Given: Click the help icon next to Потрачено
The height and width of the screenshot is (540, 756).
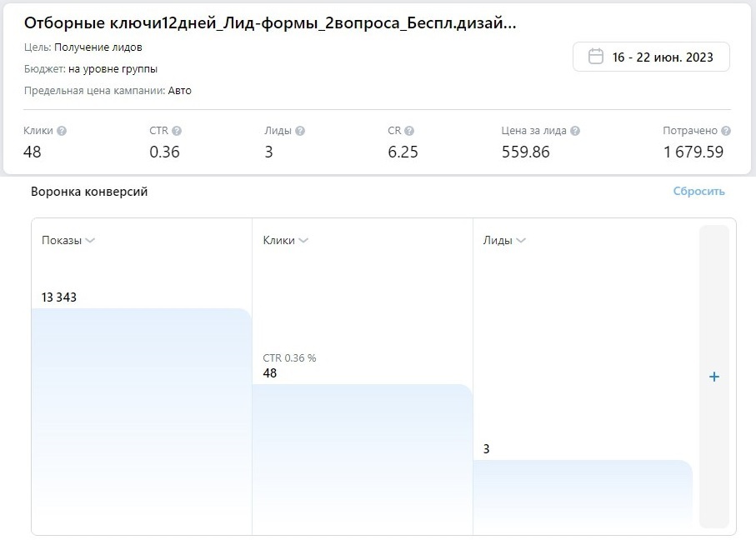Looking at the screenshot, I should coord(726,131).
